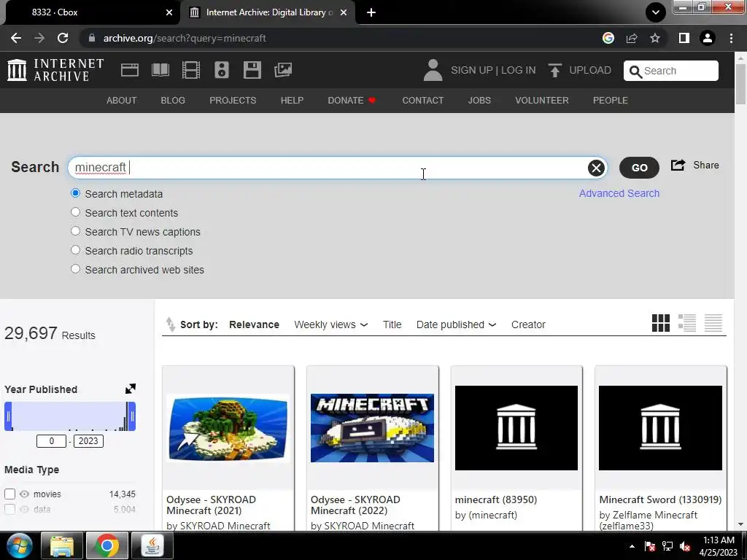Open Chrome three-dot menu

click(x=731, y=38)
